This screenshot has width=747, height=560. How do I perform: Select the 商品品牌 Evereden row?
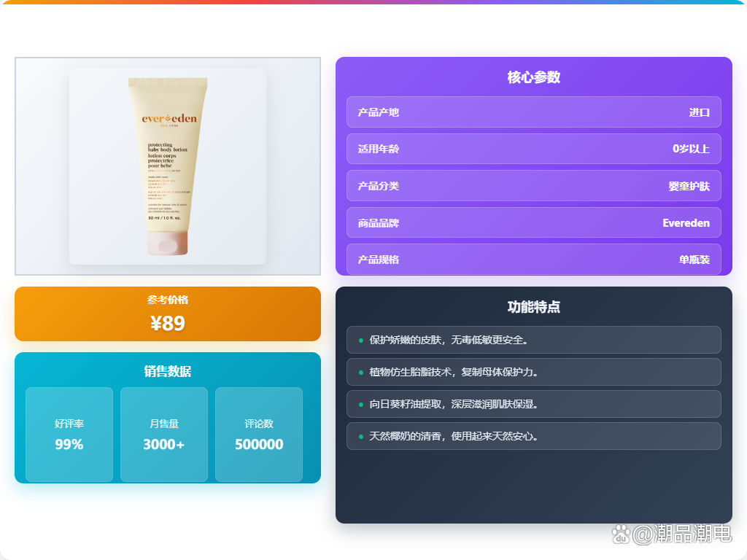pyautogui.click(x=533, y=223)
